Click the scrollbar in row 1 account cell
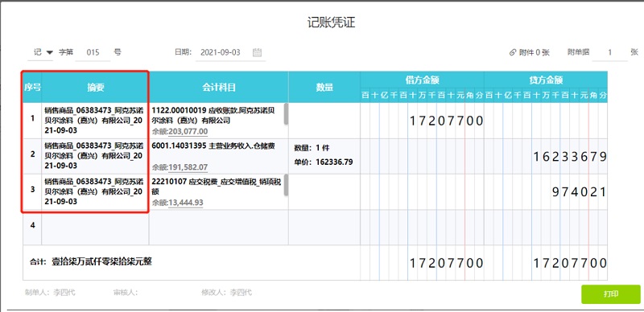 [286, 113]
